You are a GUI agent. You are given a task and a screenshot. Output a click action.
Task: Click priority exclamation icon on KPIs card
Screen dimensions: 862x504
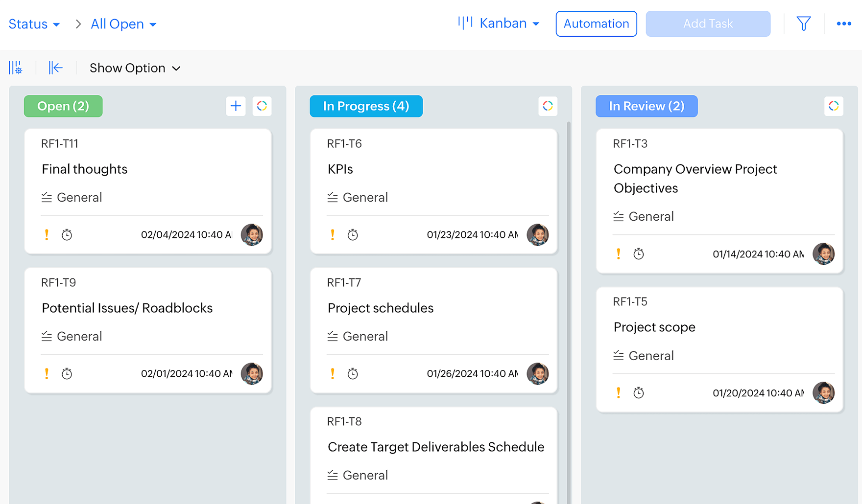(x=333, y=235)
